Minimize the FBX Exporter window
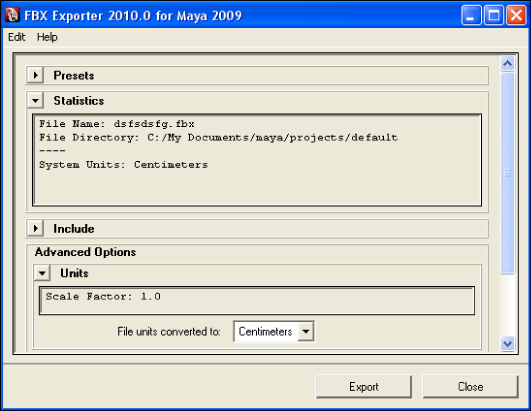 471,15
